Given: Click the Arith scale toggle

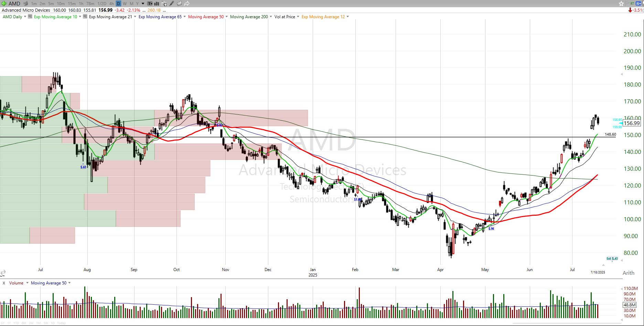Looking at the screenshot, I should coord(629,273).
